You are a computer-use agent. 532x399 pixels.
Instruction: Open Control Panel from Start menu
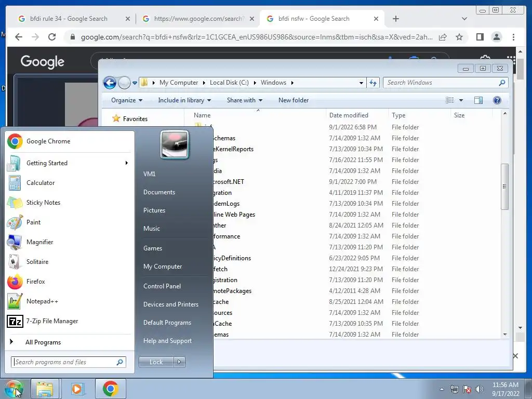click(162, 286)
